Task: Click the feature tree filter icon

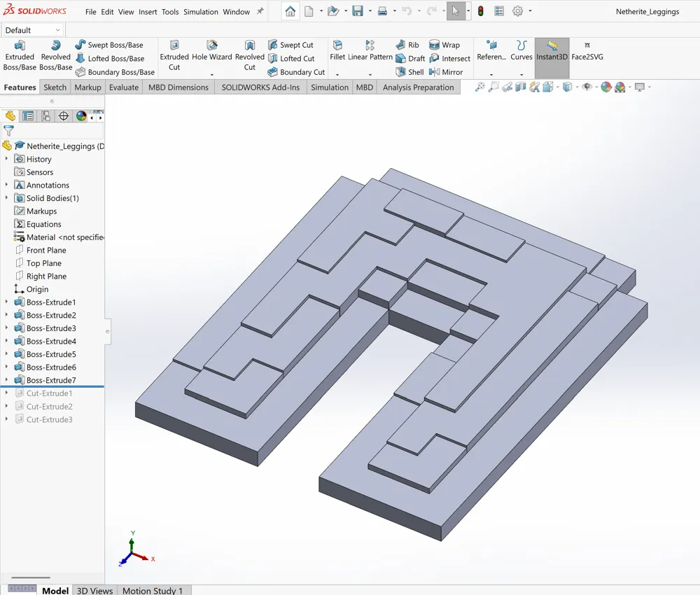Action: (x=8, y=131)
